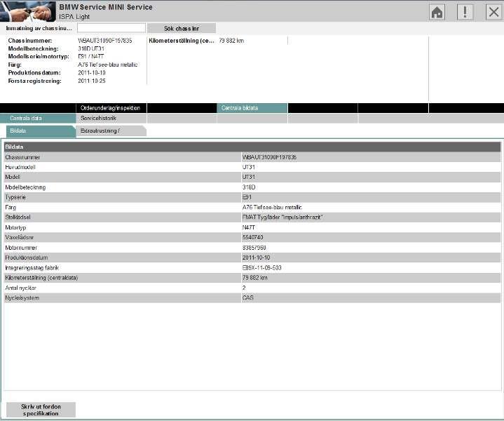Select the Antal nycklar value 2
Image resolution: width=504 pixels, height=421 pixels.
click(244, 288)
